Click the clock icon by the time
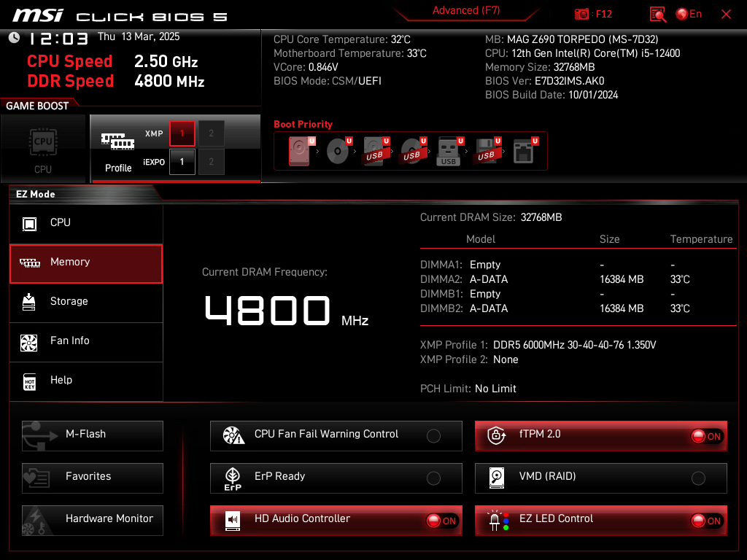The height and width of the screenshot is (560, 747). (x=15, y=37)
